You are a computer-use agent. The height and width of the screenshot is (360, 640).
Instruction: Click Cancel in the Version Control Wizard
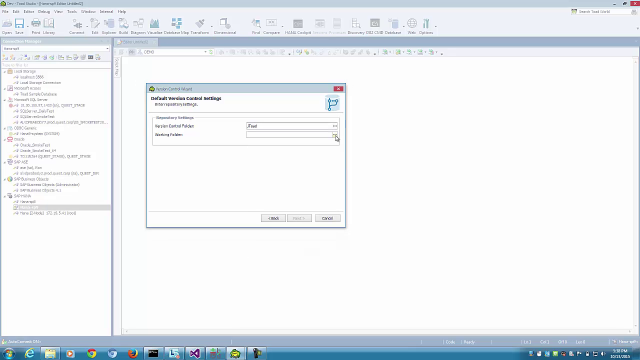(327, 218)
